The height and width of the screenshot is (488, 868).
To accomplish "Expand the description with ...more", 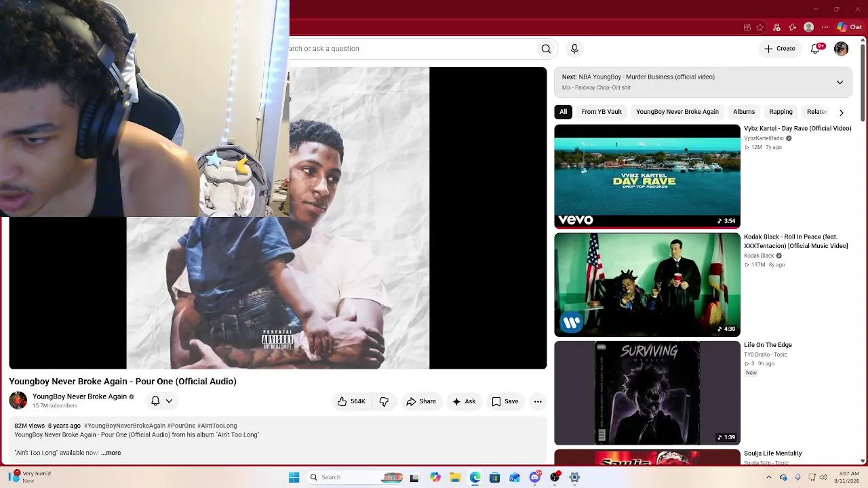I will 111,453.
